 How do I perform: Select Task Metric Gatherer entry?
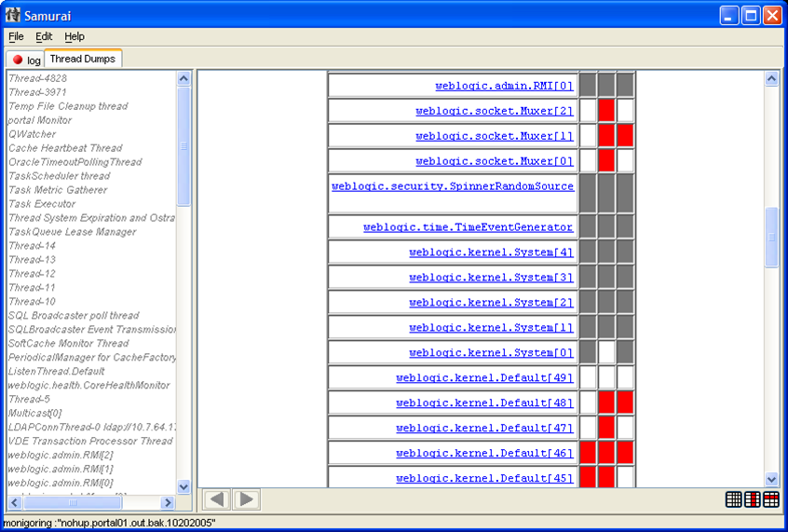59,190
